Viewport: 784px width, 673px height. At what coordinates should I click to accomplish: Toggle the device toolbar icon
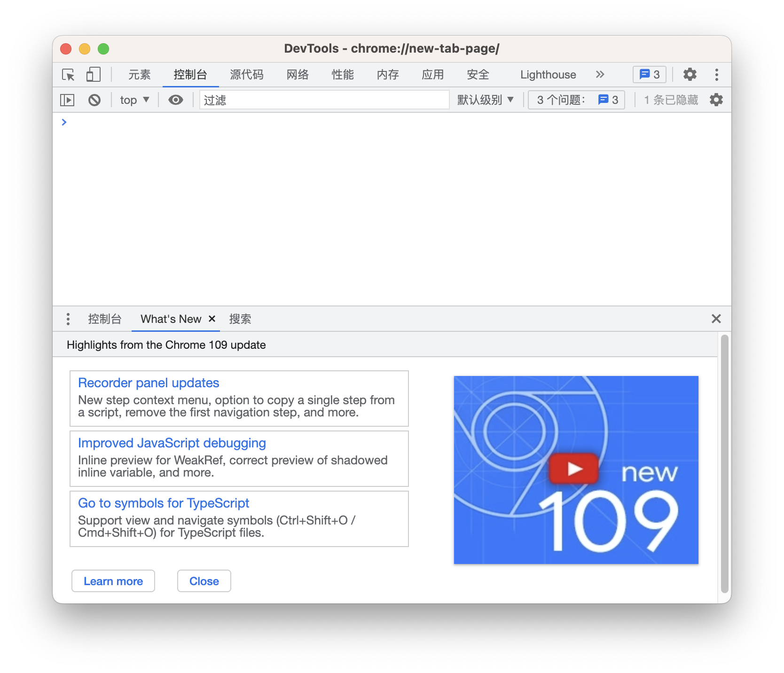point(93,75)
